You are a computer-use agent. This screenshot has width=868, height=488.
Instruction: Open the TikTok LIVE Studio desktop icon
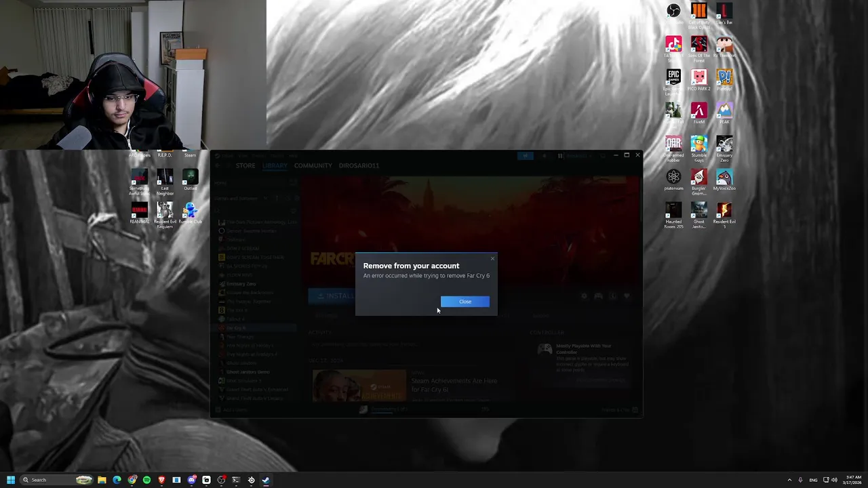coord(673,47)
